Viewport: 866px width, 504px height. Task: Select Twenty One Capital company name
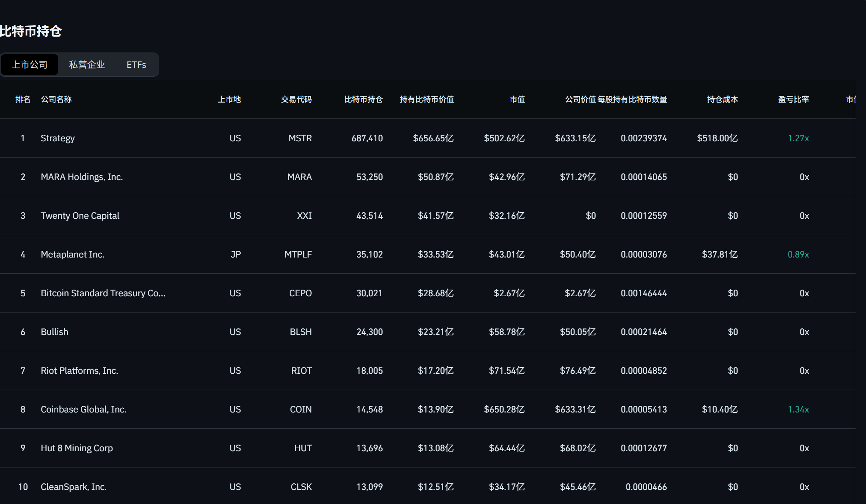click(x=80, y=215)
